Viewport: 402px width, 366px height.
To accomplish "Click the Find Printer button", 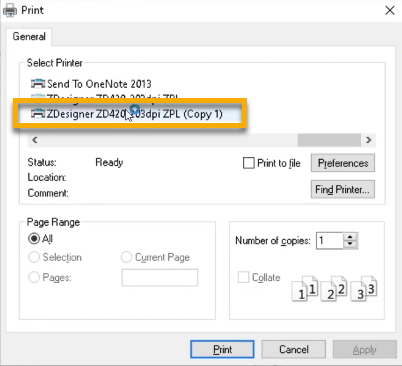I will (343, 189).
